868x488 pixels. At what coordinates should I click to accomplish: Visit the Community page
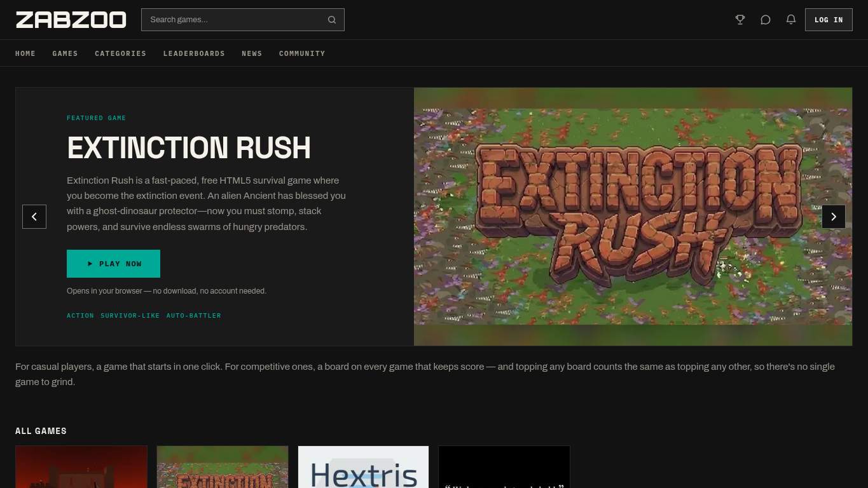[x=302, y=53]
